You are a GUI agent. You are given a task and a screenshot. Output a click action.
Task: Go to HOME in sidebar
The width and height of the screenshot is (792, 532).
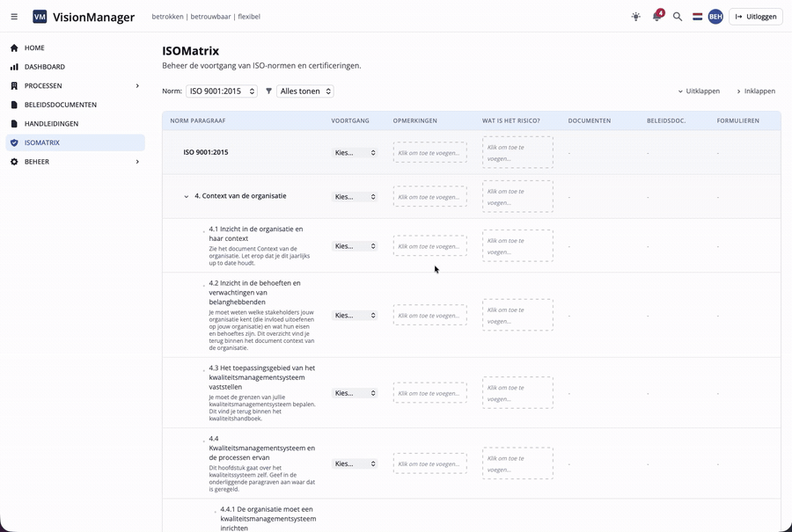[x=76, y=48]
